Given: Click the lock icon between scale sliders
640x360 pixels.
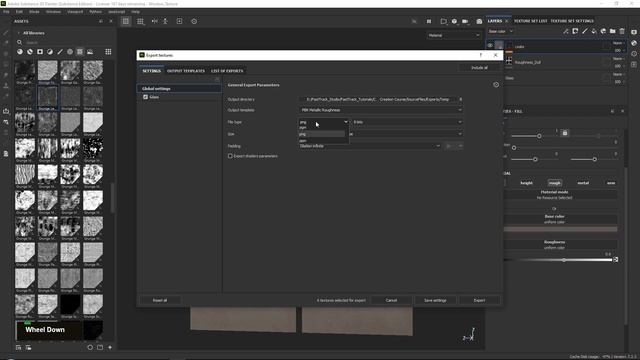Looking at the screenshot, I should pyautogui.click(x=565, y=133).
